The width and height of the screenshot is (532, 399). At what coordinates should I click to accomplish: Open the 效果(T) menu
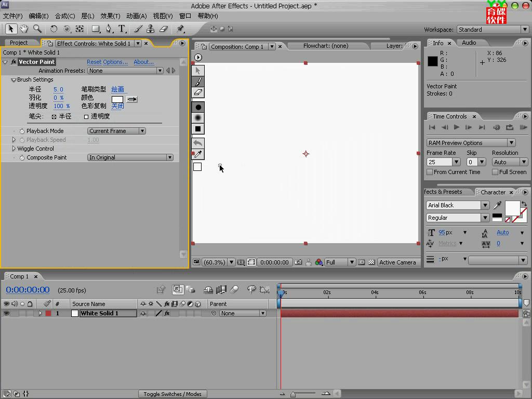pos(110,16)
